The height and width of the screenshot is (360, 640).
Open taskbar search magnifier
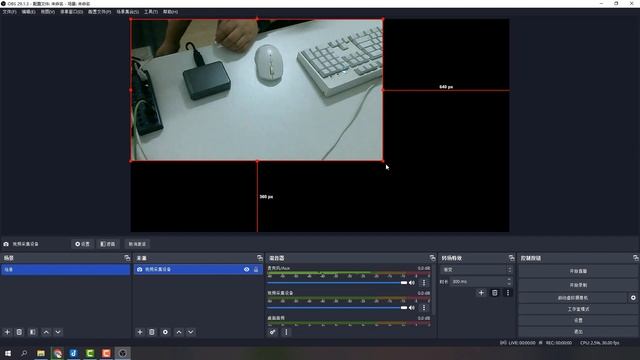(x=24, y=353)
